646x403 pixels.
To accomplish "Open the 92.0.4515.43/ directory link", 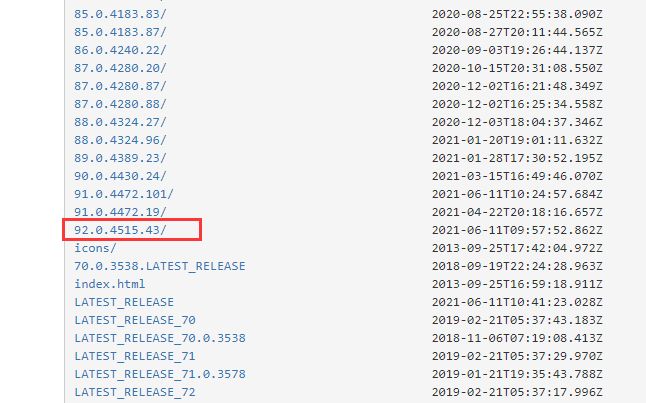I will 120,230.
